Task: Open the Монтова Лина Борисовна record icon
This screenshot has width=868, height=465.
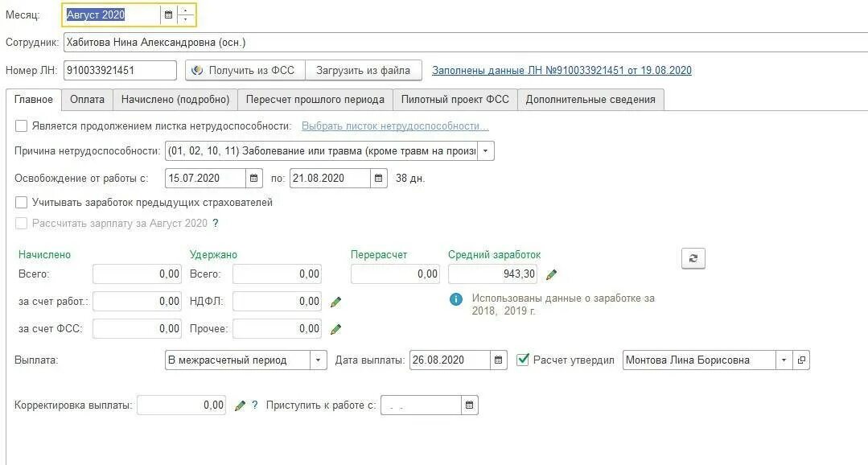Action: 801,360
